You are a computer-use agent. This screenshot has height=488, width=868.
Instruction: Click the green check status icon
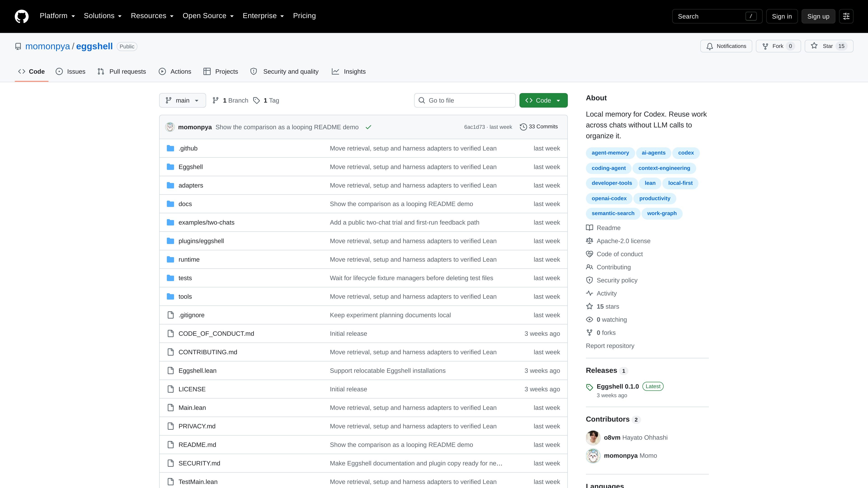[368, 127]
